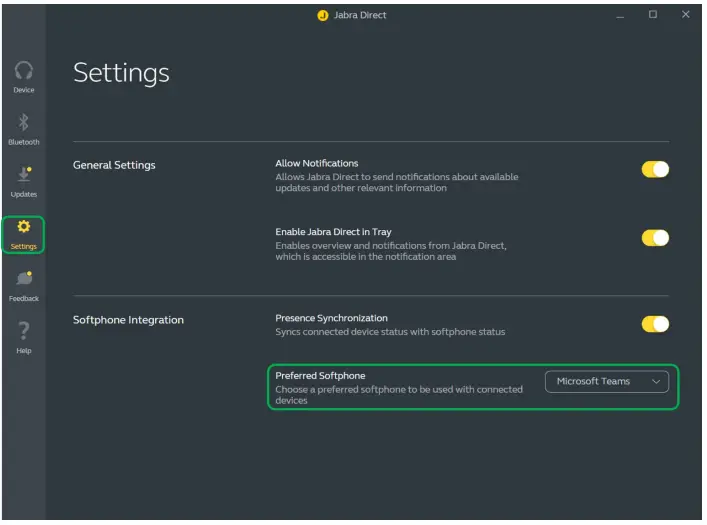Image resolution: width=707 pixels, height=525 pixels.
Task: Select the Settings gear icon
Action: 24,227
